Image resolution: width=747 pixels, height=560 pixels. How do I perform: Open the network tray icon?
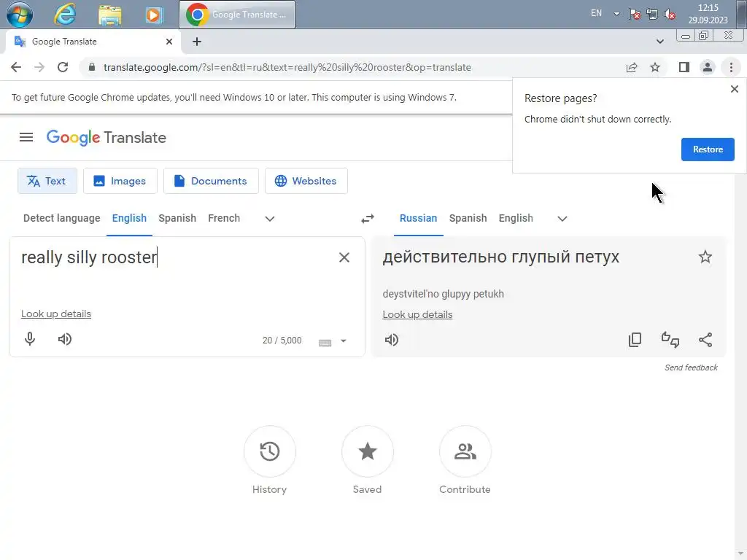[651, 15]
